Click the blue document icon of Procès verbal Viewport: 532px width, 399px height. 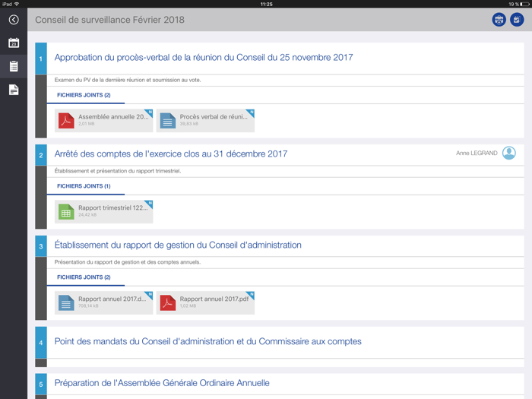tap(168, 121)
